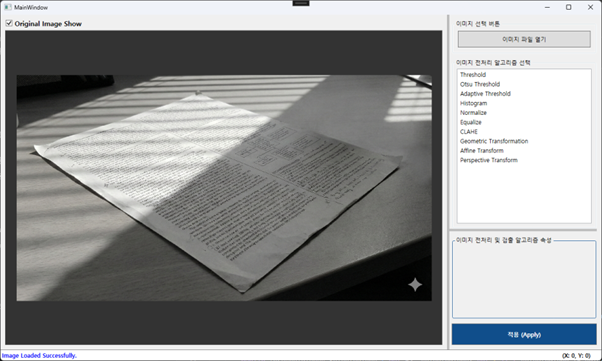Screen dimensions: 602x361
Task: Minimize the MainWindow window
Action: pos(547,7)
